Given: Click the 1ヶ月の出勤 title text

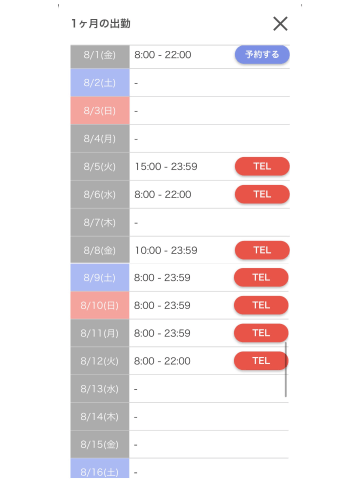Looking at the screenshot, I should click(x=101, y=24).
